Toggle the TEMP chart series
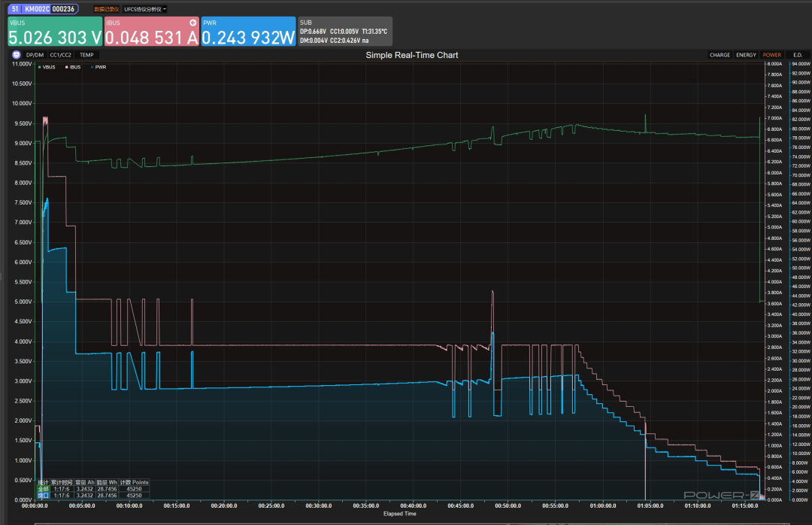Viewport: 812px width, 525px height. click(86, 55)
